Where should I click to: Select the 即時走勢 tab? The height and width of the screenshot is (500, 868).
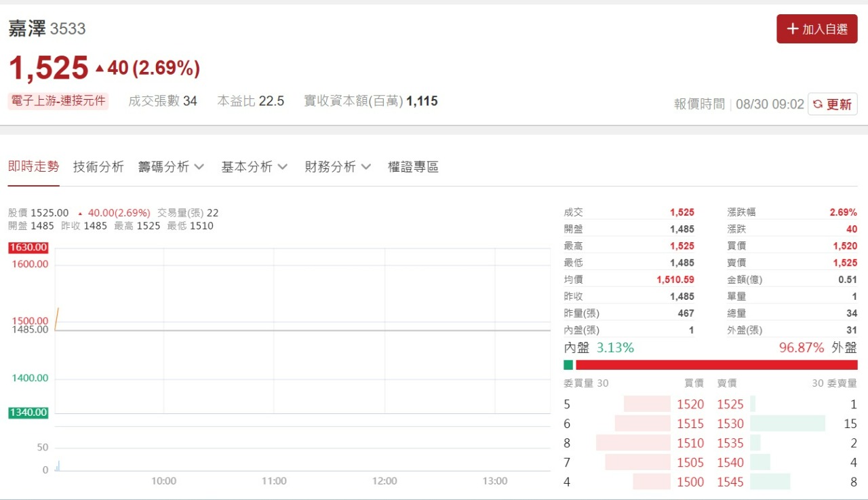[x=33, y=167]
